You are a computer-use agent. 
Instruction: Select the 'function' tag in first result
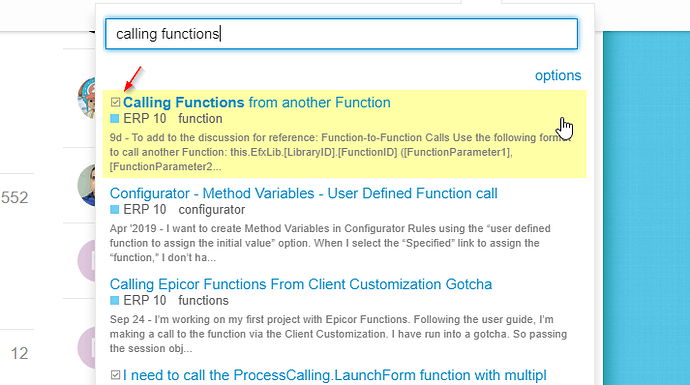200,119
